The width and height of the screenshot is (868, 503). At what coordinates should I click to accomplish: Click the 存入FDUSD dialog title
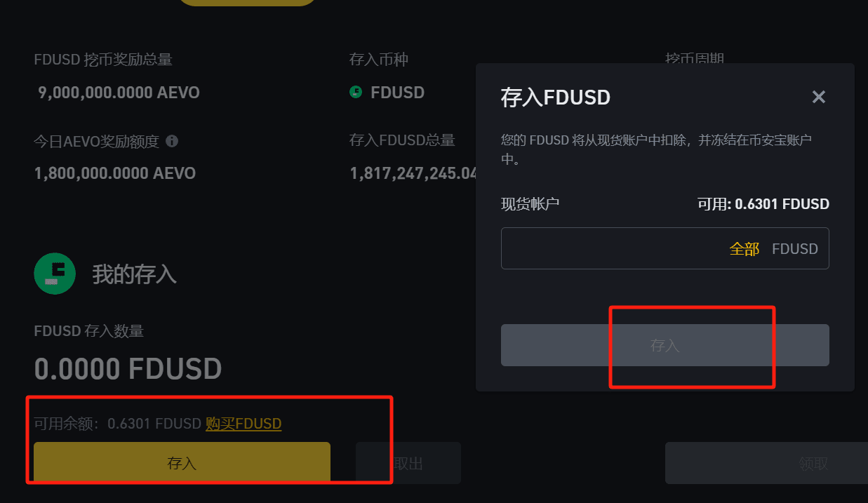pyautogui.click(x=555, y=98)
